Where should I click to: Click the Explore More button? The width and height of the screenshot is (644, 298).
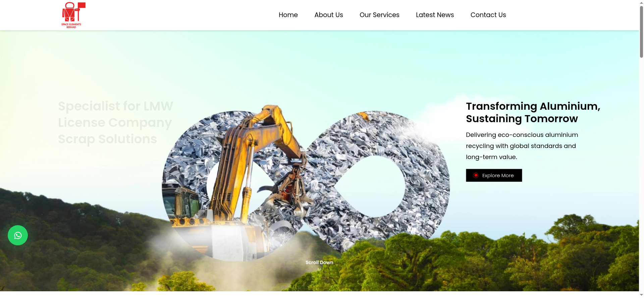tap(494, 176)
